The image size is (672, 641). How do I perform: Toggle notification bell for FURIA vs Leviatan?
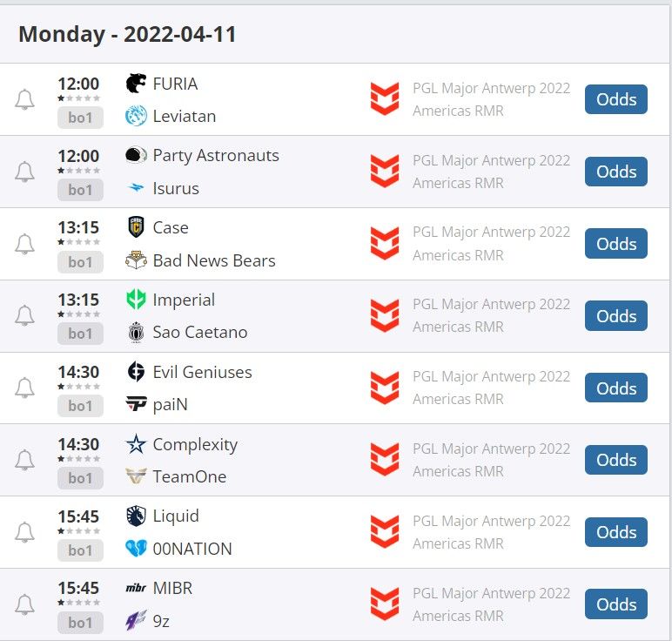(x=25, y=99)
